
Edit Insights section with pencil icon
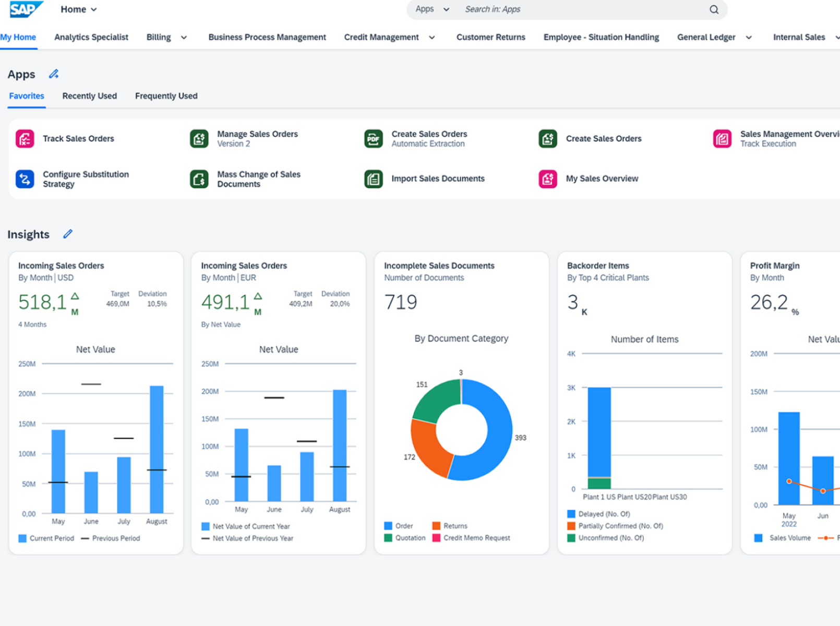pos(68,234)
